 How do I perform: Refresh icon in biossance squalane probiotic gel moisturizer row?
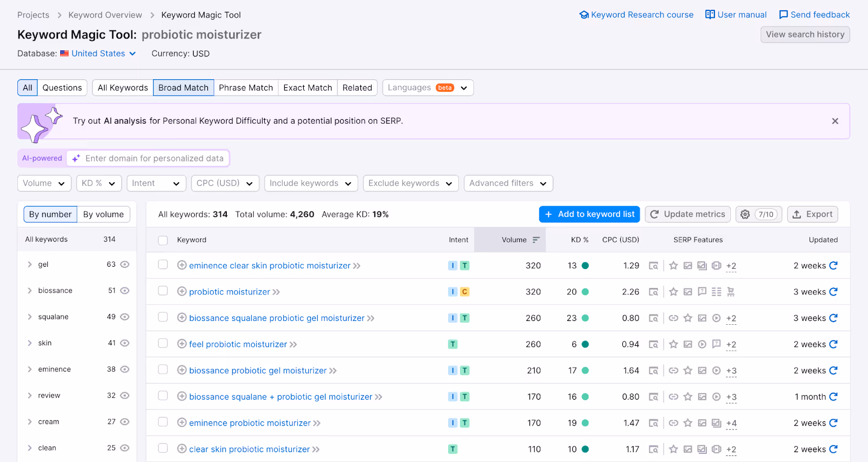[x=833, y=318]
